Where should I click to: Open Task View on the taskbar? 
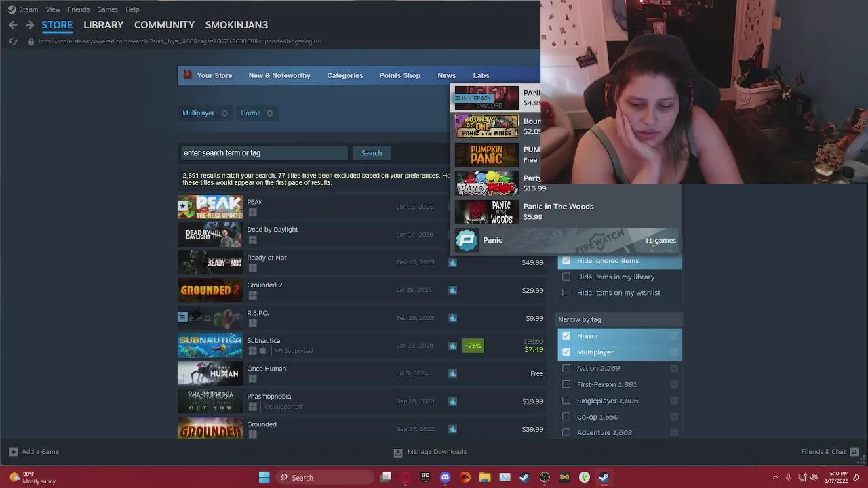pos(386,477)
